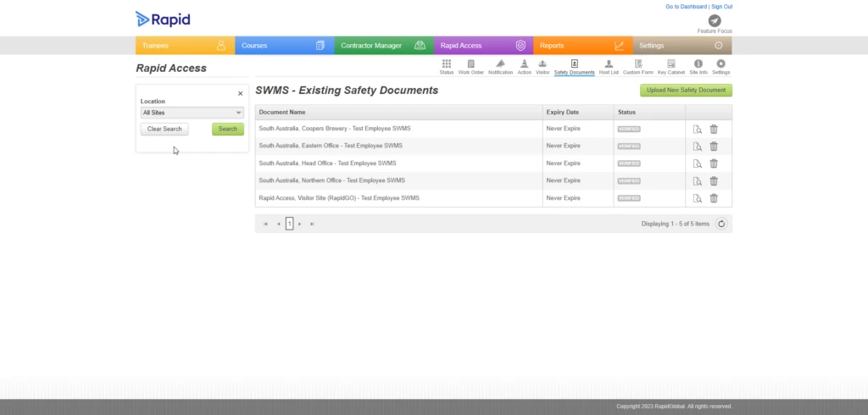Close the Location search panel
The image size is (868, 415).
pyautogui.click(x=240, y=93)
